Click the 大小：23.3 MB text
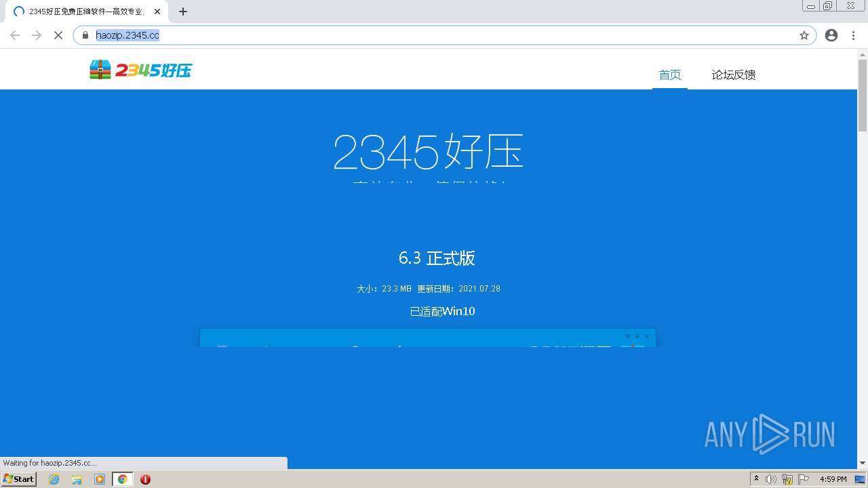The height and width of the screenshot is (488, 868). (x=384, y=289)
